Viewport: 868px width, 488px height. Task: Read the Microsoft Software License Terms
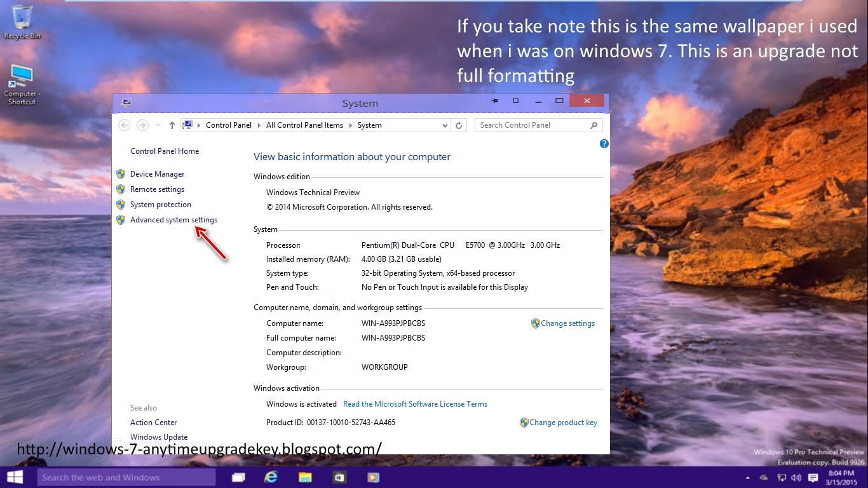pos(415,404)
